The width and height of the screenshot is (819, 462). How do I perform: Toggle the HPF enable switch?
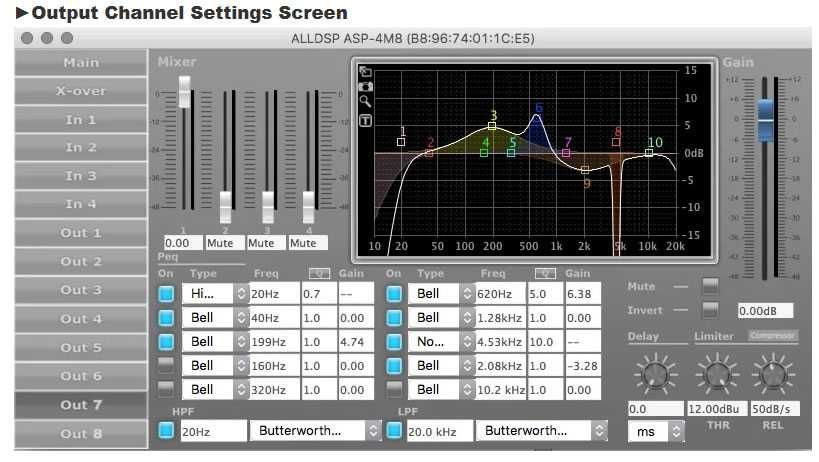click(x=166, y=430)
